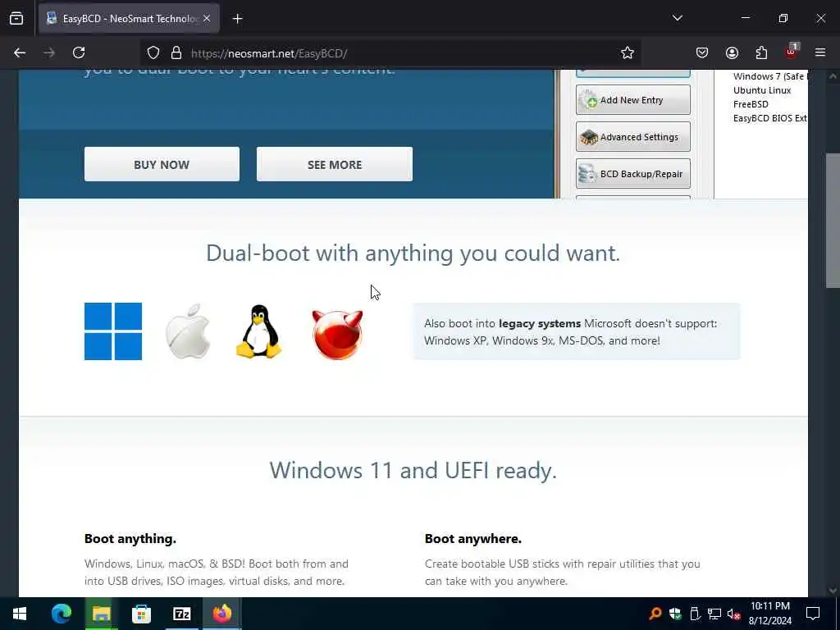Open the Extensions puzzle icon

pos(761,52)
